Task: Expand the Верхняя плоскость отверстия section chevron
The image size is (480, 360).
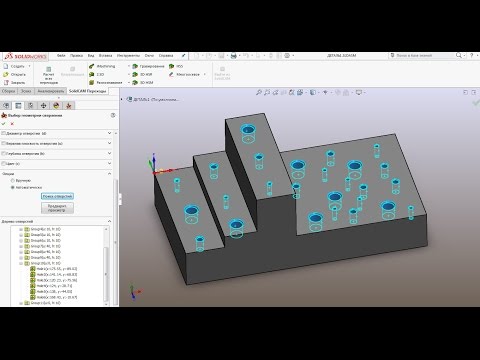Action: pyautogui.click(x=109, y=143)
